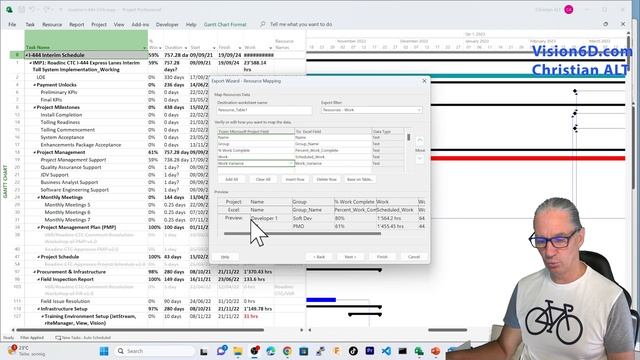Click the Destination worksheet name field
Image resolution: width=640 pixels, height=360 pixels.
[x=264, y=110]
